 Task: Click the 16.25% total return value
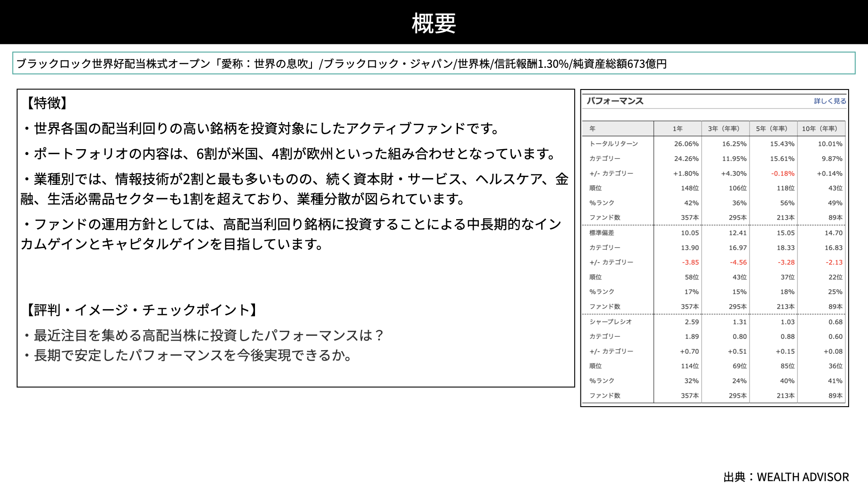pos(734,144)
